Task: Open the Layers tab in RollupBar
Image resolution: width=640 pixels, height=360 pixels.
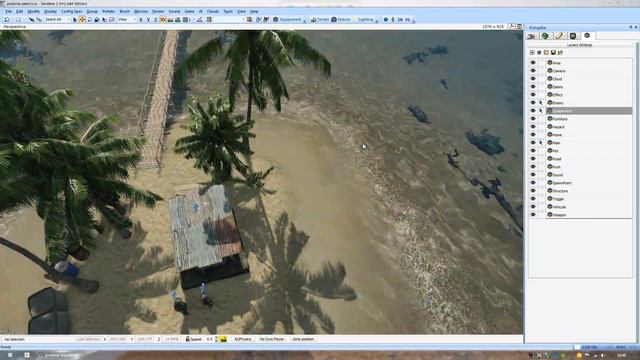Action: point(587,36)
